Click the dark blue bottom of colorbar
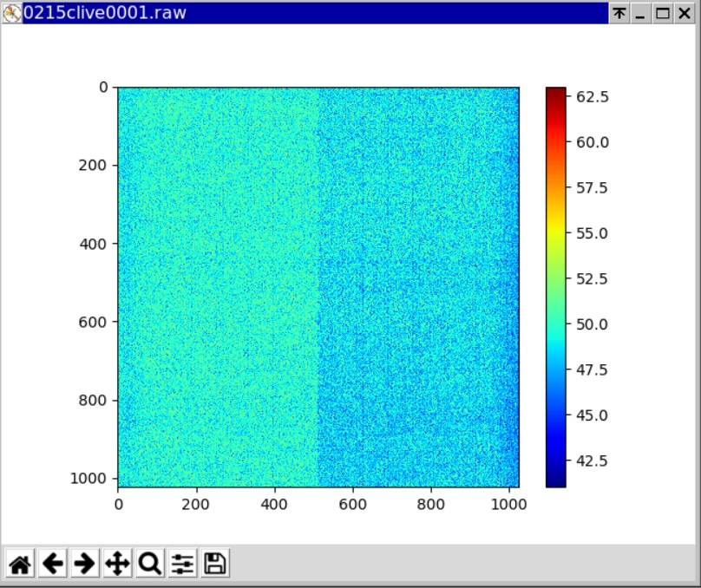The width and height of the screenshot is (701, 588). [x=555, y=481]
